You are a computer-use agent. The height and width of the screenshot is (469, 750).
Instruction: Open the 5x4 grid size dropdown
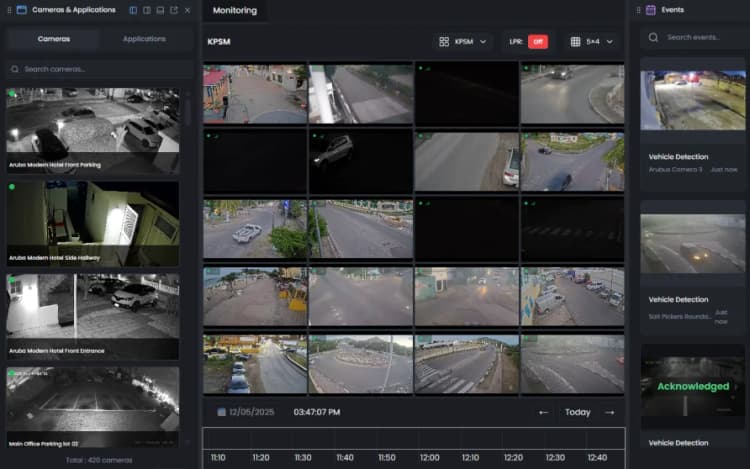(x=592, y=42)
